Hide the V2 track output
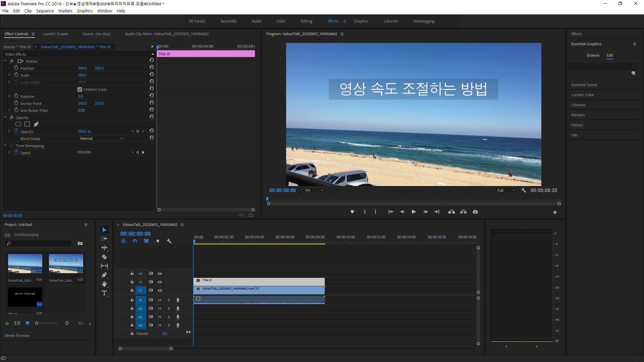 pyautogui.click(x=160, y=282)
